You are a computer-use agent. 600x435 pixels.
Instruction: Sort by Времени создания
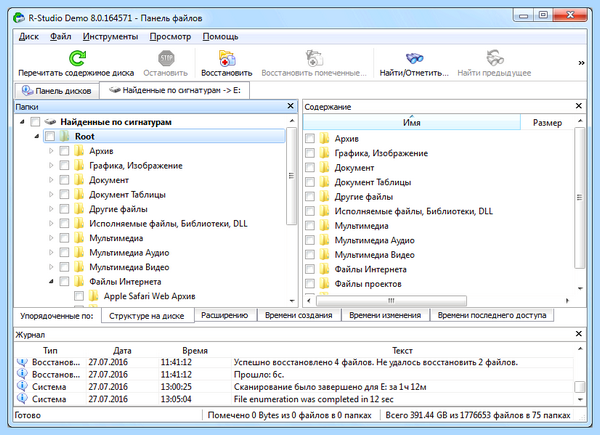[298, 315]
